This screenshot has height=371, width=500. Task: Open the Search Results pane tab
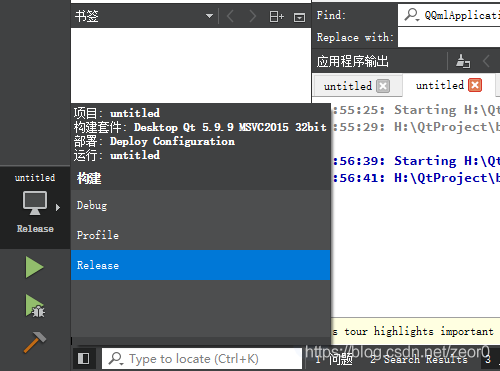tap(418, 359)
